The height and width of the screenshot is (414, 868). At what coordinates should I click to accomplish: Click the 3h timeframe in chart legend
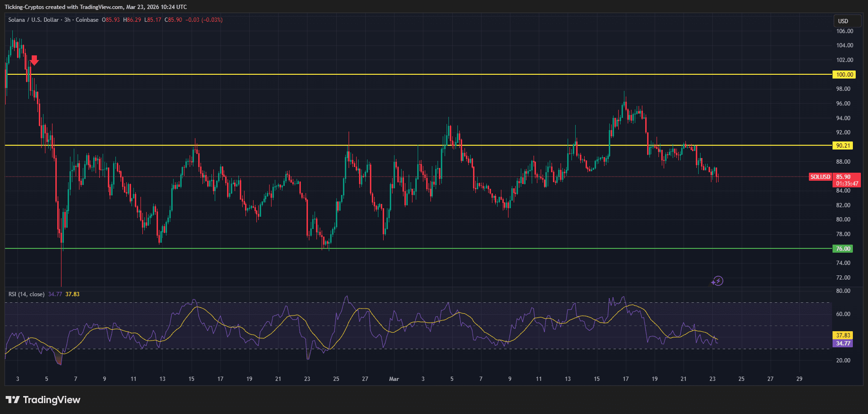pos(67,20)
